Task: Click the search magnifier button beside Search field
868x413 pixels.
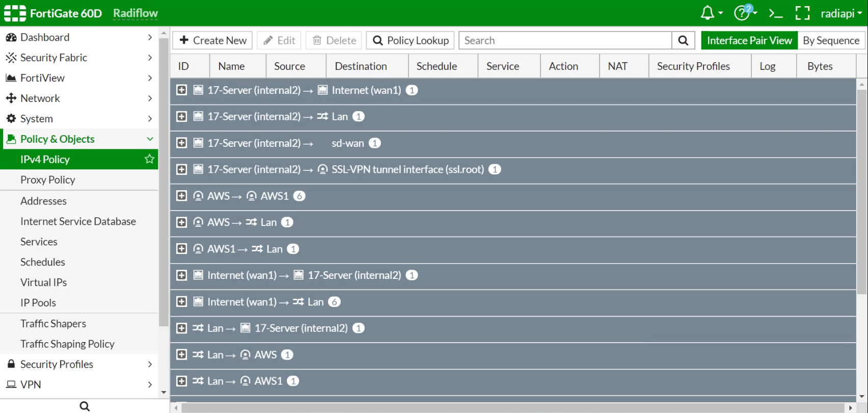Action: pos(683,40)
